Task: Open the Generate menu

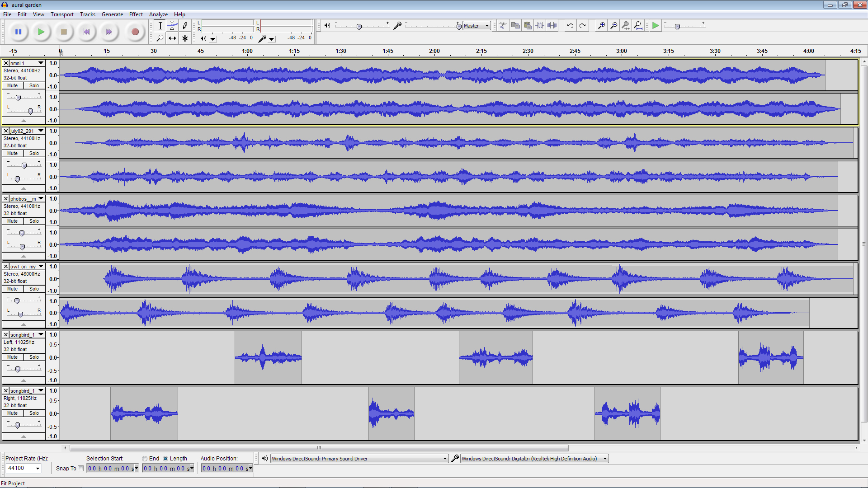Action: [x=112, y=14]
